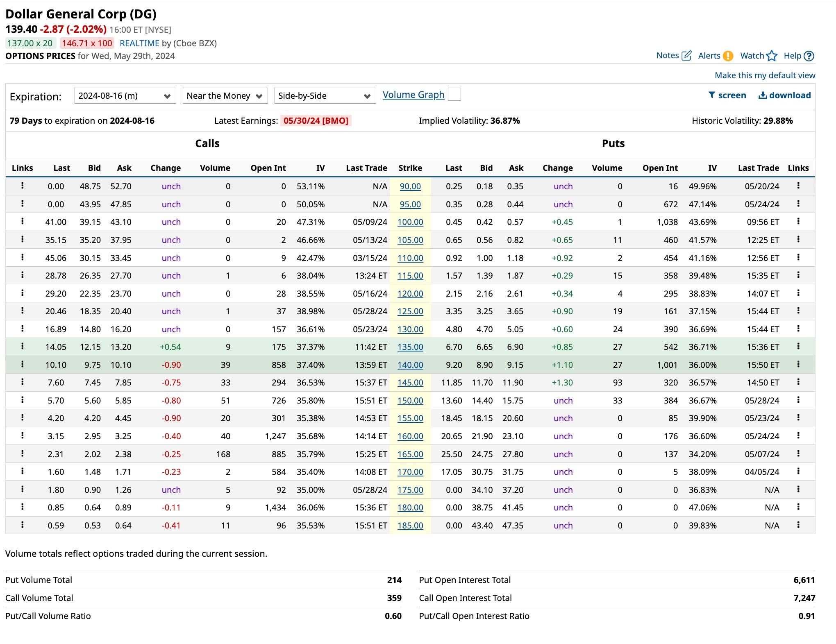Open the Near the Money dropdown
836x644 pixels.
(x=225, y=96)
